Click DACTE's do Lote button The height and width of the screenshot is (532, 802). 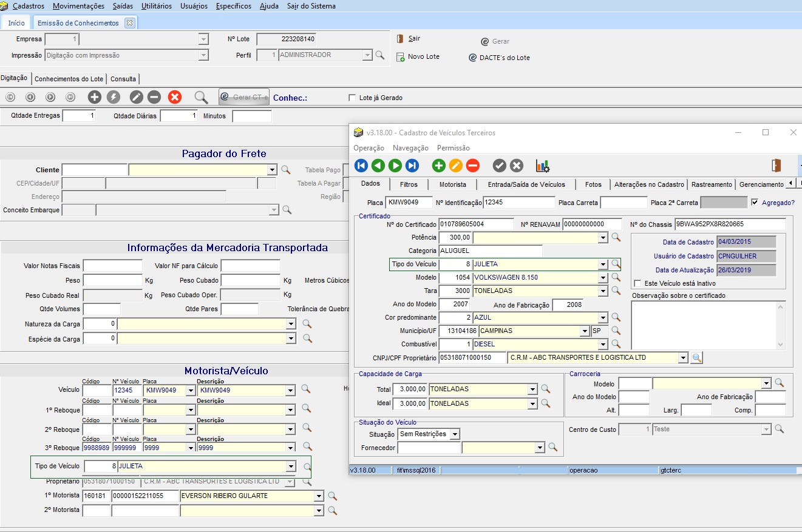pos(500,58)
